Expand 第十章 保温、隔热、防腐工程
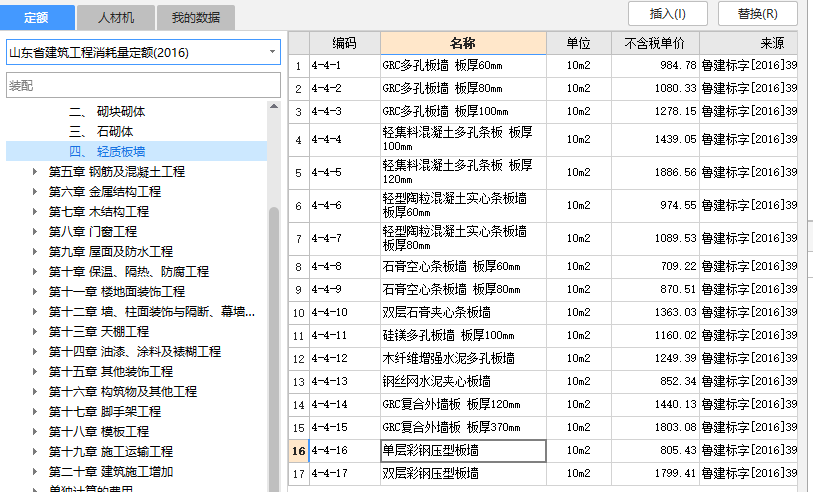The height and width of the screenshot is (492, 813). click(35, 272)
